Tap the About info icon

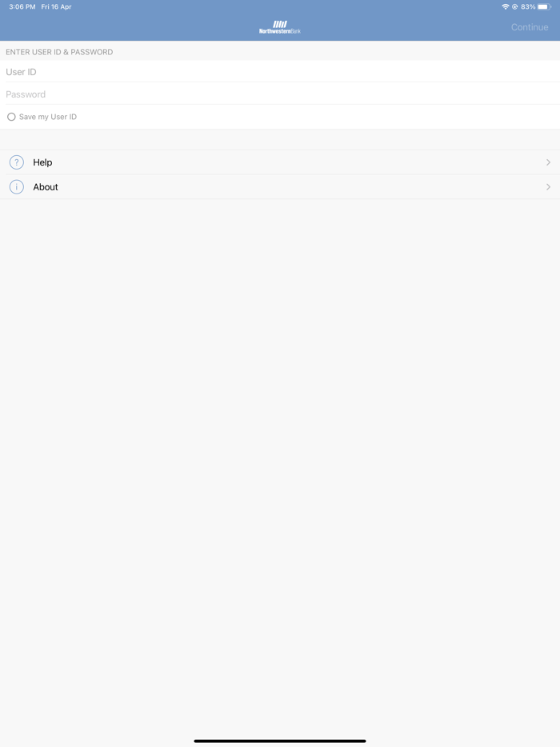pyautogui.click(x=17, y=187)
